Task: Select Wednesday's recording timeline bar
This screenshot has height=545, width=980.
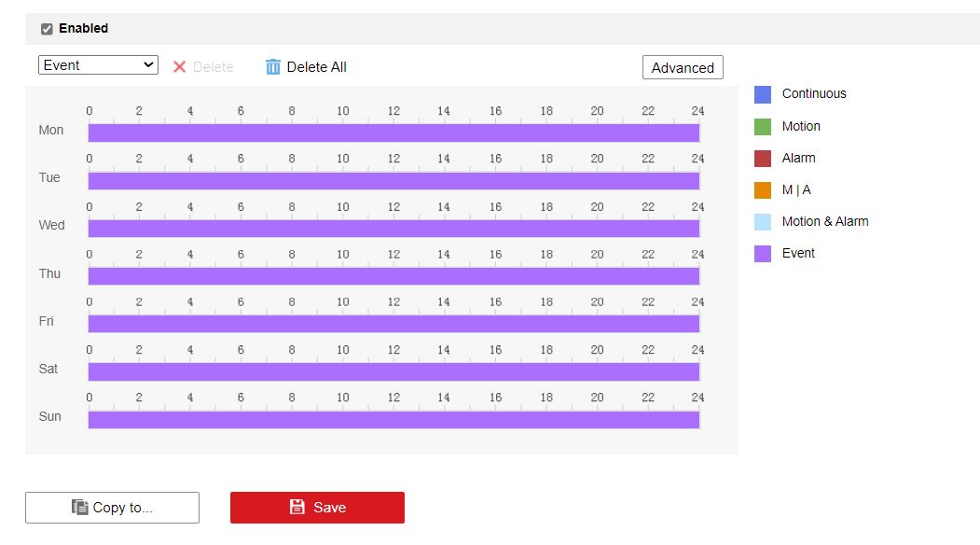Action: (393, 228)
